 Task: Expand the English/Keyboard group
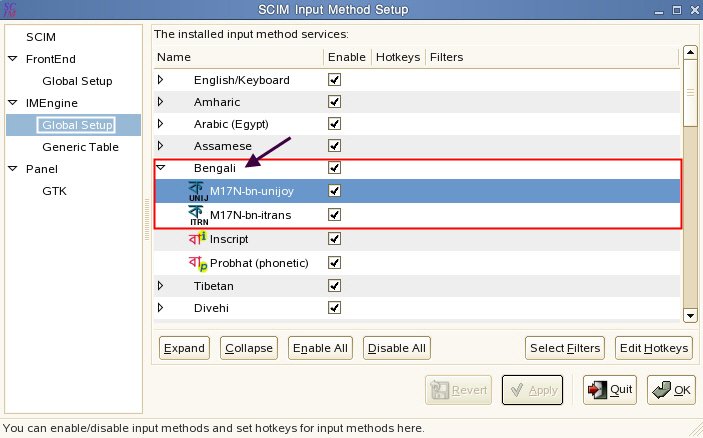[x=161, y=80]
